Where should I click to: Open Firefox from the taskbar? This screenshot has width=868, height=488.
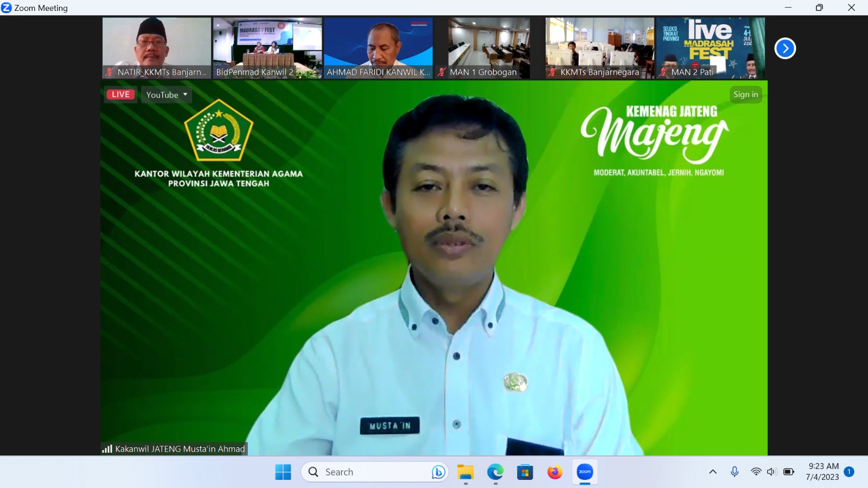(x=554, y=472)
